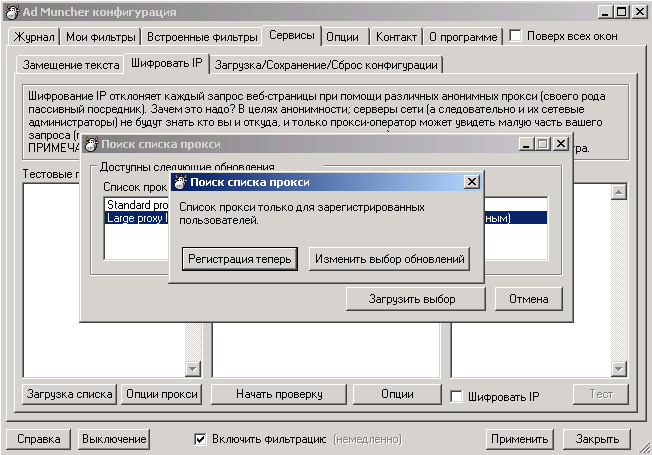
Task: Click cow icon in the blue message dialog title
Action: [180, 182]
